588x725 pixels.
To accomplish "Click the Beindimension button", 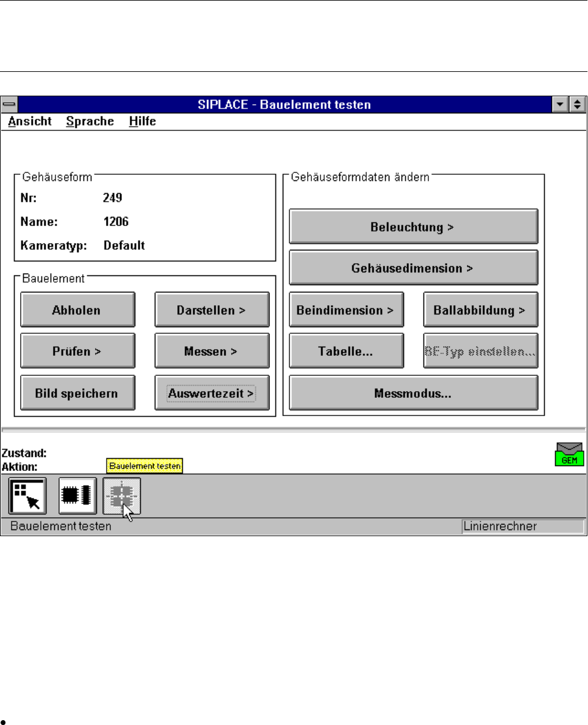I will (345, 310).
